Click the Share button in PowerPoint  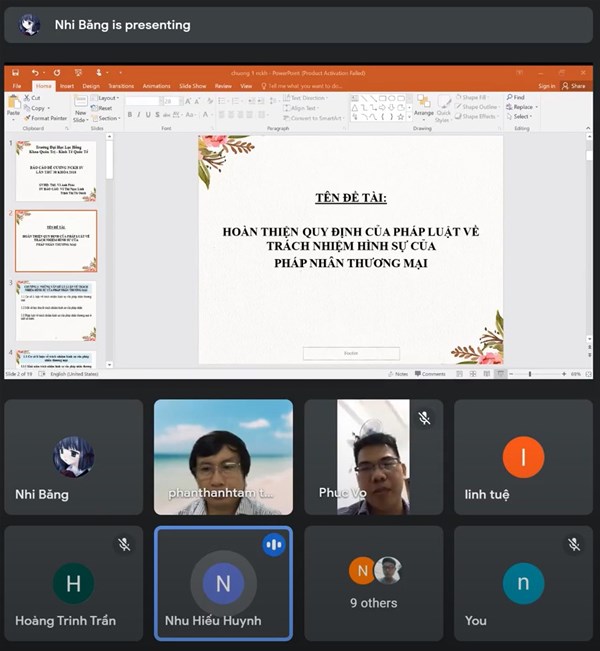(x=577, y=86)
